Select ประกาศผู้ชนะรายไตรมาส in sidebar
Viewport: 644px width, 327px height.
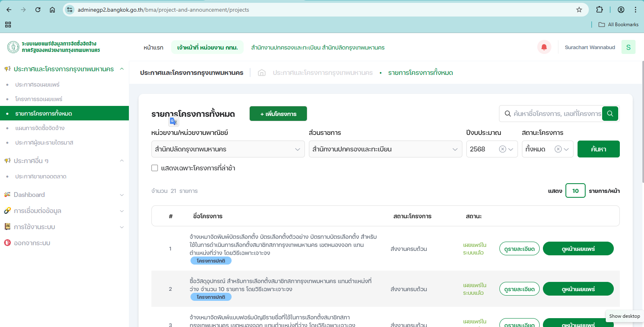tap(44, 143)
